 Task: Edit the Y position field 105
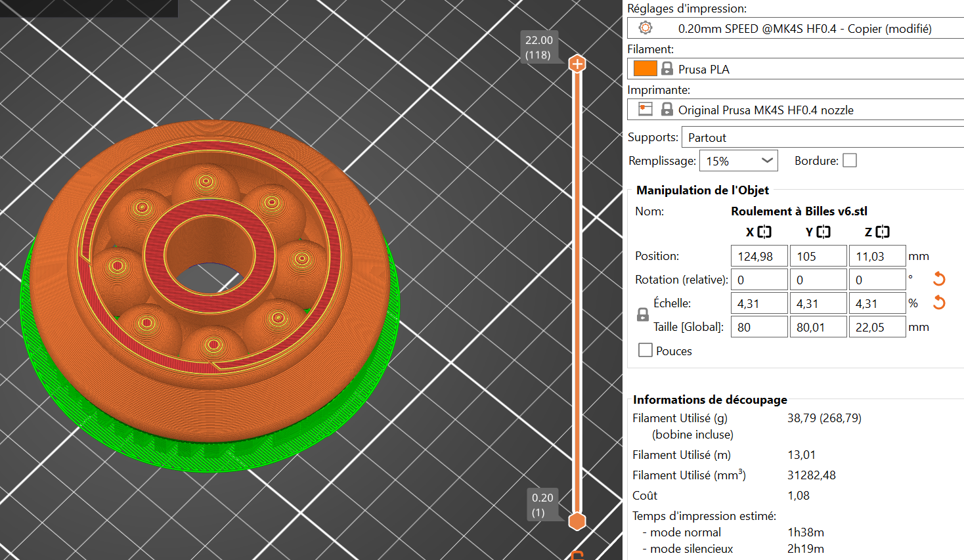(x=818, y=256)
